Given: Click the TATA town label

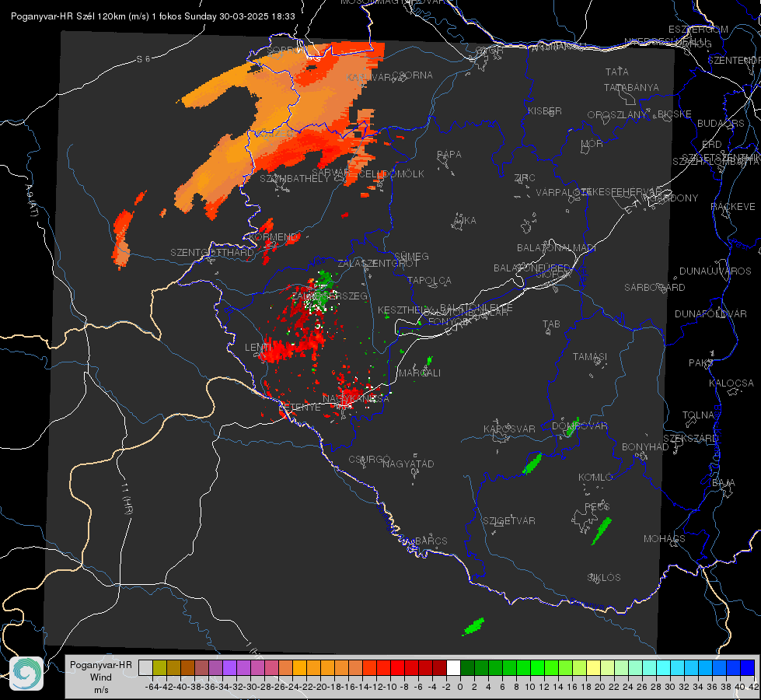Looking at the screenshot, I should point(617,72).
